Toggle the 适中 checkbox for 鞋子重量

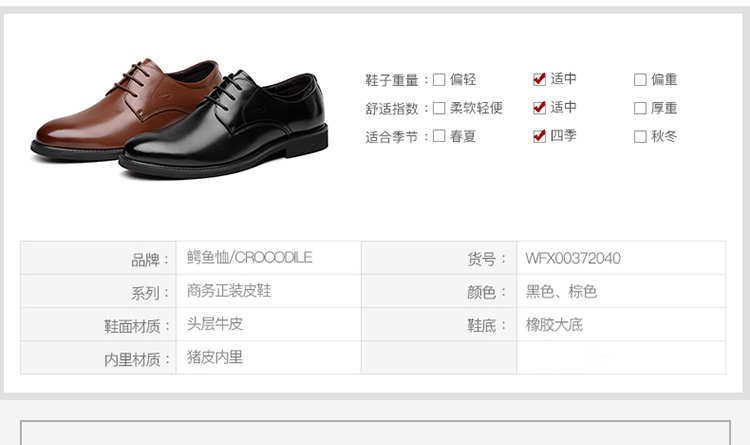539,79
